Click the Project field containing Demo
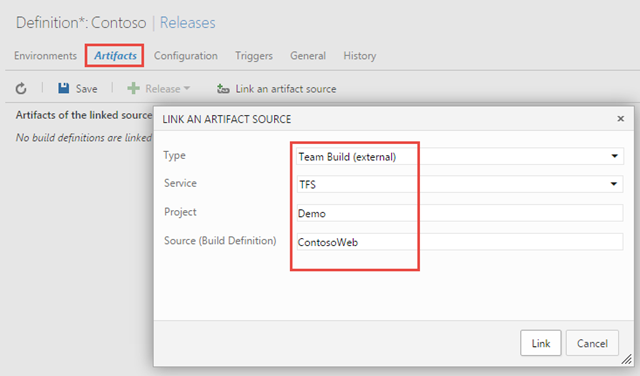This screenshot has height=376, width=640. pyautogui.click(x=460, y=213)
